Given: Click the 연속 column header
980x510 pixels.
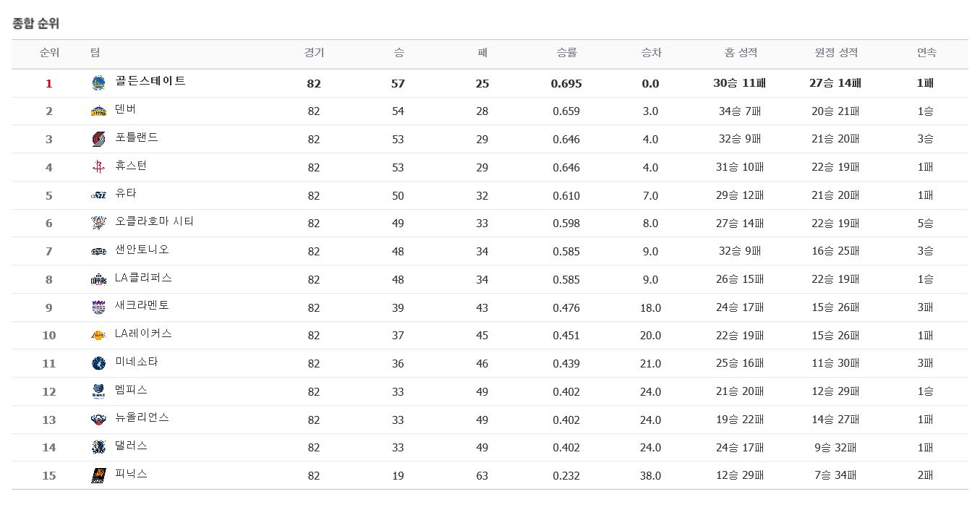Looking at the screenshot, I should click(x=926, y=53).
